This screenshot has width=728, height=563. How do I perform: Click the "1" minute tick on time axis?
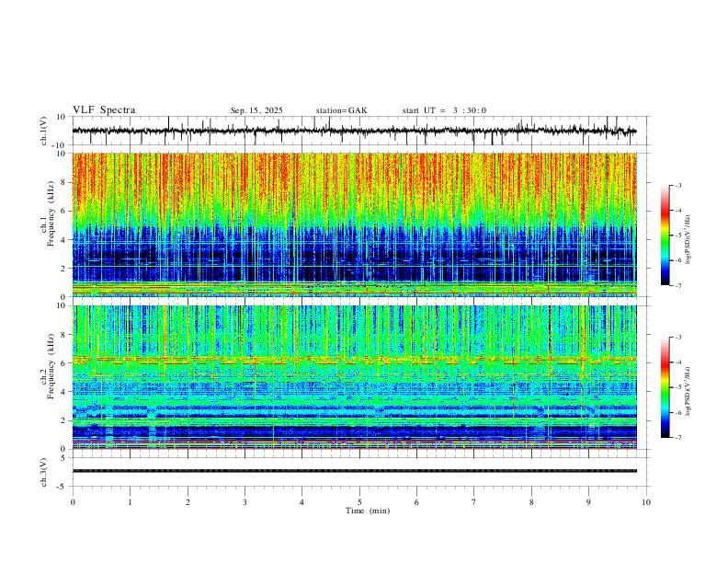(130, 502)
